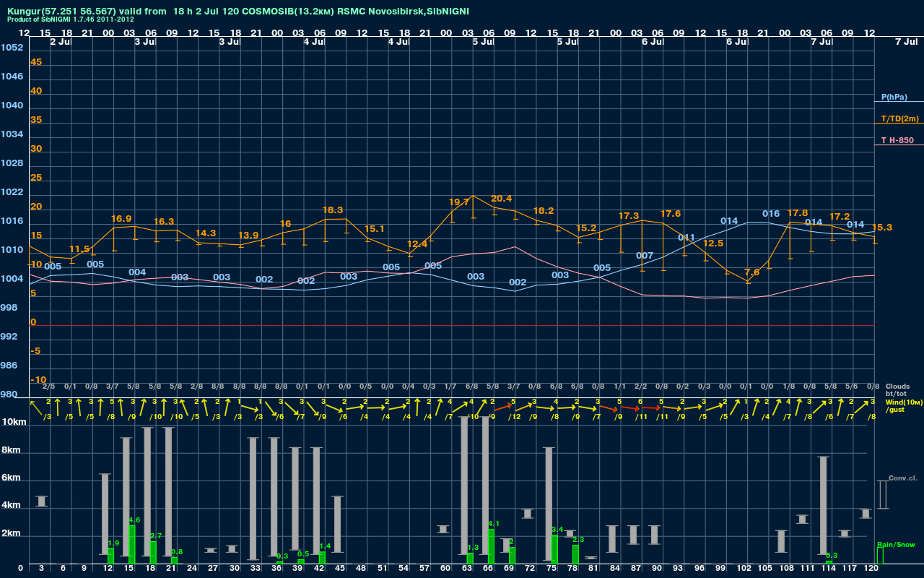Select the P(hPa) legend label
924x578 pixels.
pyautogui.click(x=894, y=97)
